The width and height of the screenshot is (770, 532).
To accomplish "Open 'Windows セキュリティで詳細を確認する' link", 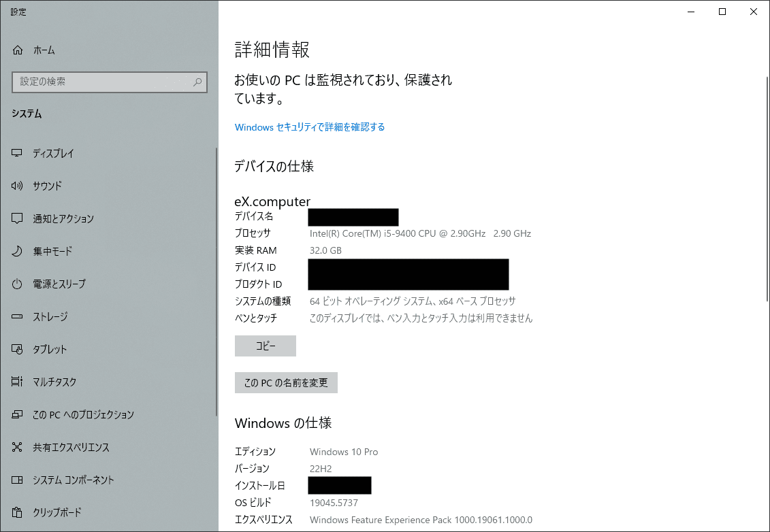I will [x=310, y=127].
